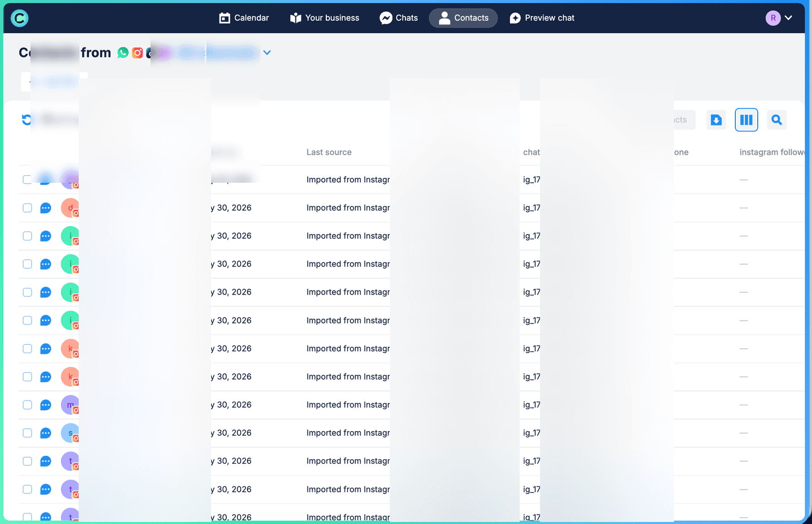Click the user avatar labeled R
Image resolution: width=812 pixels, height=524 pixels.
[773, 18]
